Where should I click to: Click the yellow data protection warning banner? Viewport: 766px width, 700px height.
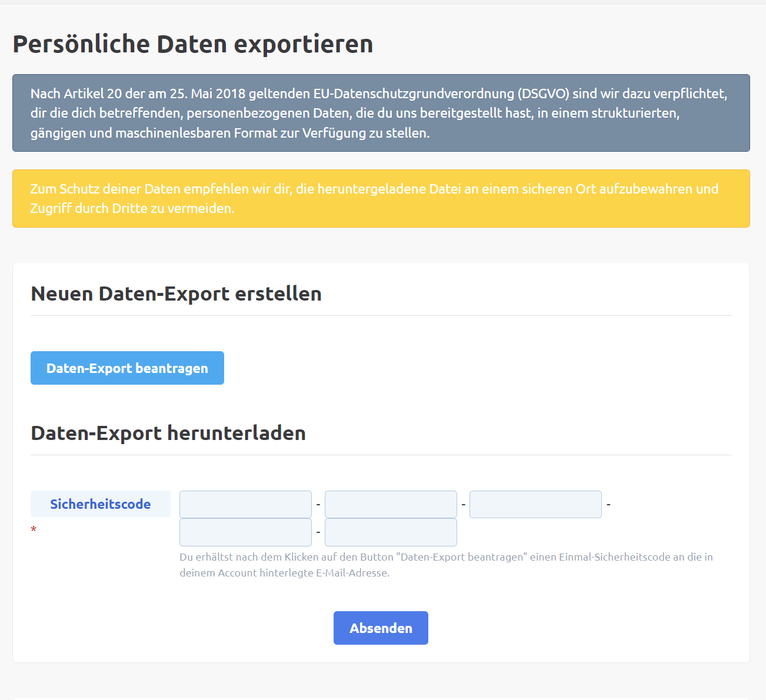coord(381,198)
